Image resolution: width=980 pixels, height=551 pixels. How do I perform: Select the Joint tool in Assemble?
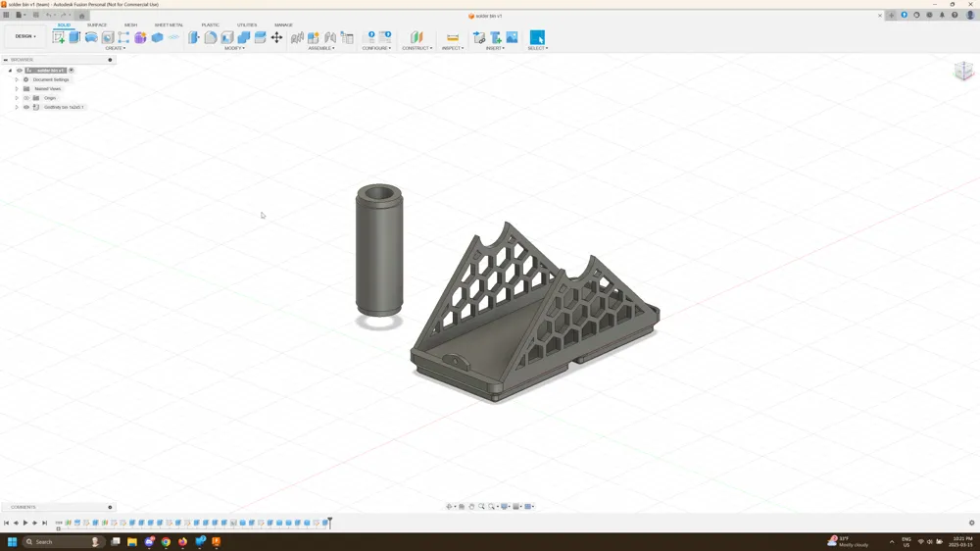click(330, 37)
